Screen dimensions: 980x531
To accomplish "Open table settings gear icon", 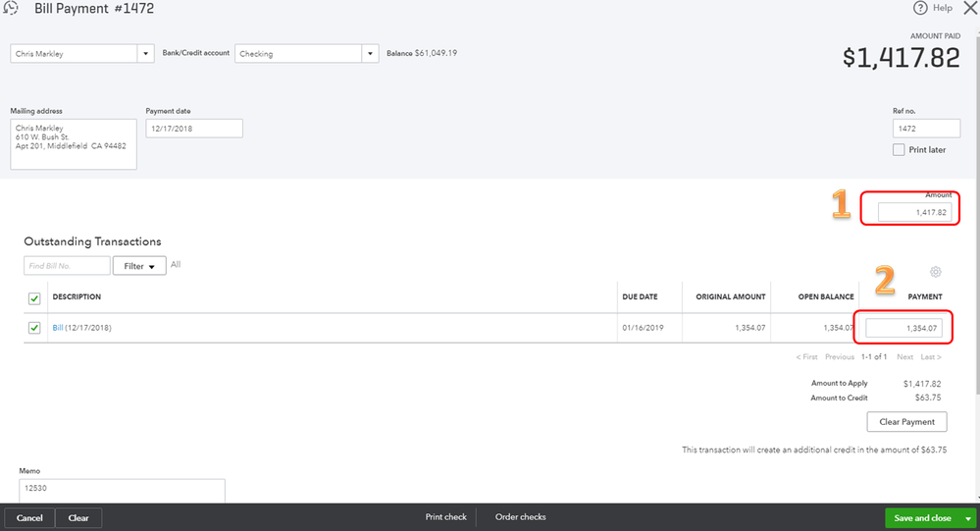I will click(935, 272).
